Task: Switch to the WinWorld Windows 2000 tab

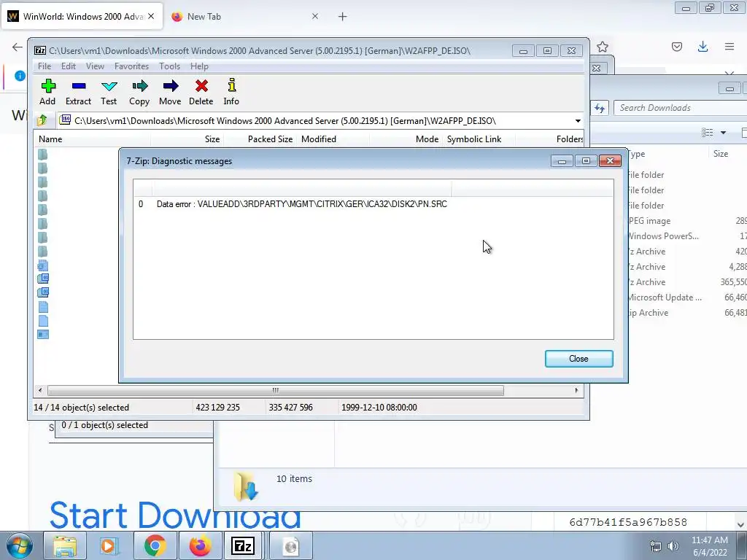Action: tap(82, 16)
